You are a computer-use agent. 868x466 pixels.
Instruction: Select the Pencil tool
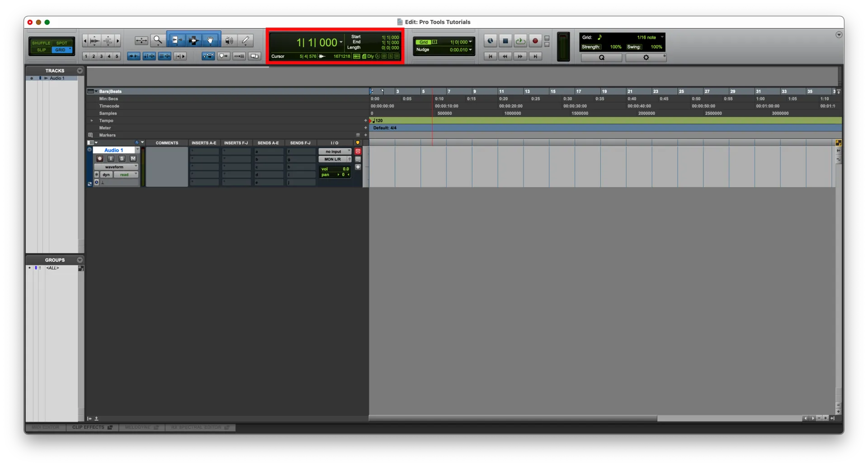pos(246,40)
